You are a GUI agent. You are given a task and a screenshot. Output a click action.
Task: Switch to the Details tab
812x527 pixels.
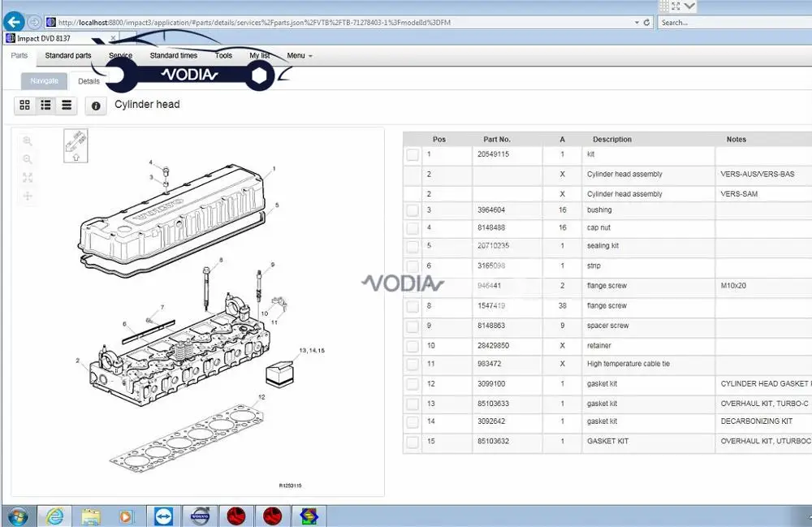[x=89, y=81]
